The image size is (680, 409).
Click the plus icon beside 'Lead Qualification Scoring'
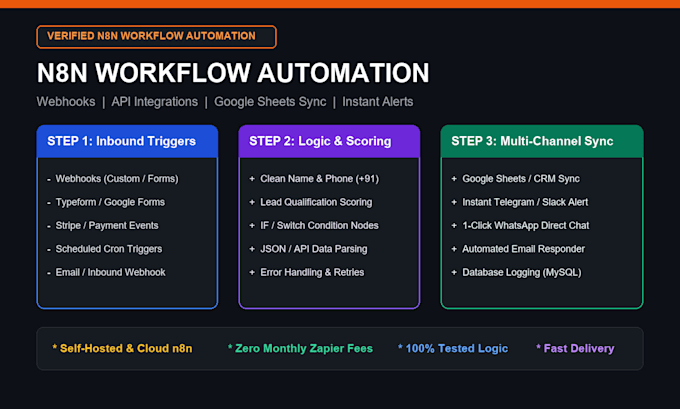click(252, 202)
